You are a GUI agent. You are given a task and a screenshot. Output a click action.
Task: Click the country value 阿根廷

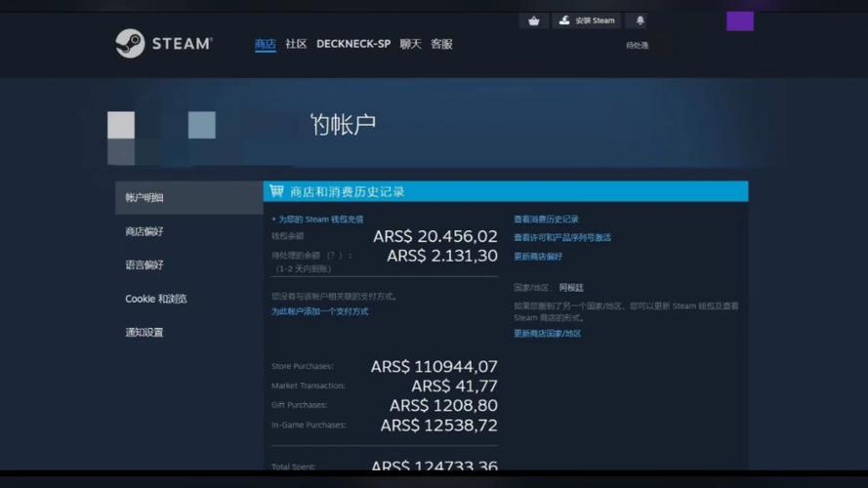pyautogui.click(x=571, y=287)
